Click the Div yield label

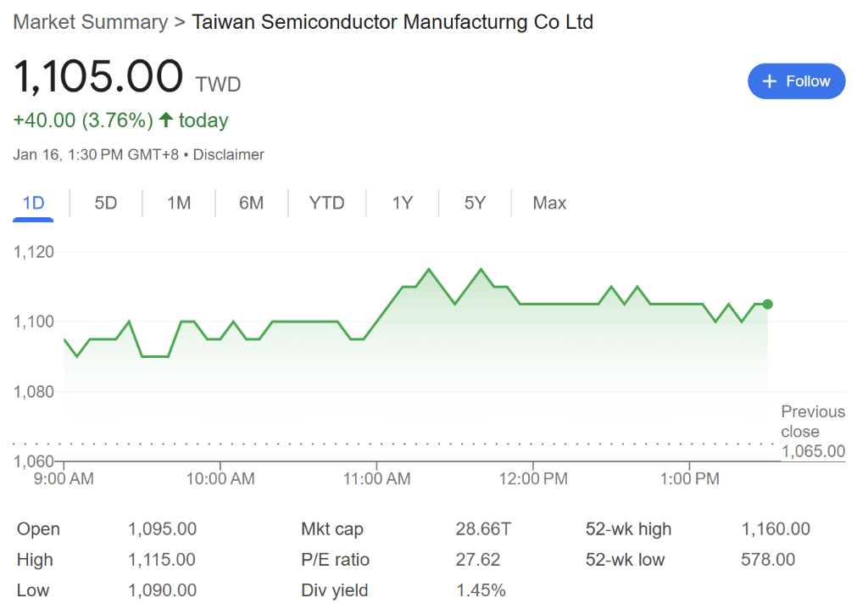coord(334,590)
